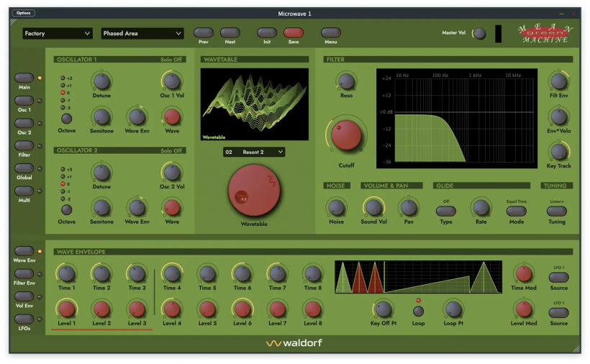
Task: Select Oscillator 1 octave +2 LED
Action: point(63,78)
